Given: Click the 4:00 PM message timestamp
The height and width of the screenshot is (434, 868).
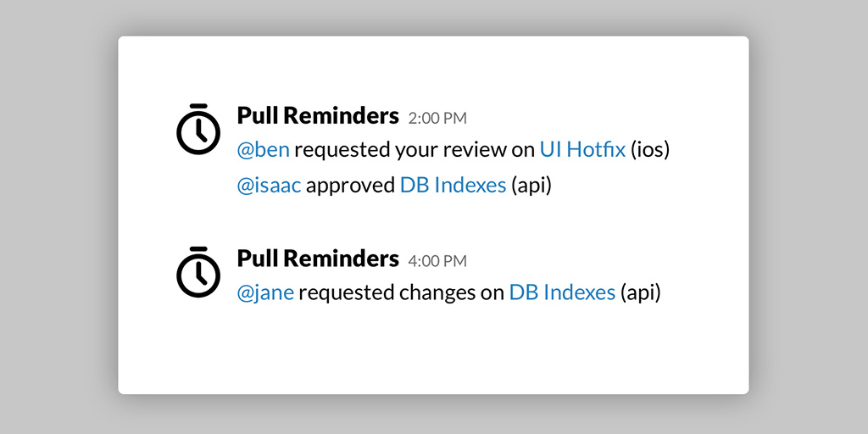Looking at the screenshot, I should pos(437,260).
